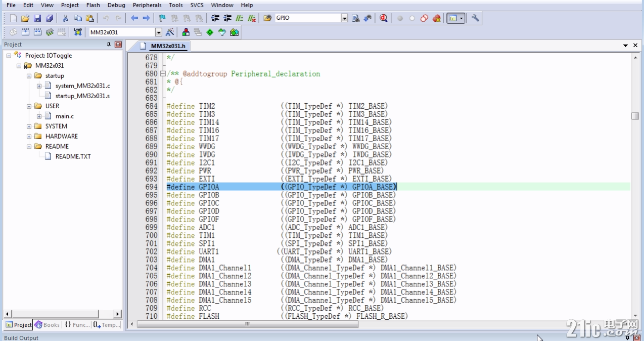Download code to flash with LOAD icon
The height and width of the screenshot is (341, 644).
pos(78,32)
